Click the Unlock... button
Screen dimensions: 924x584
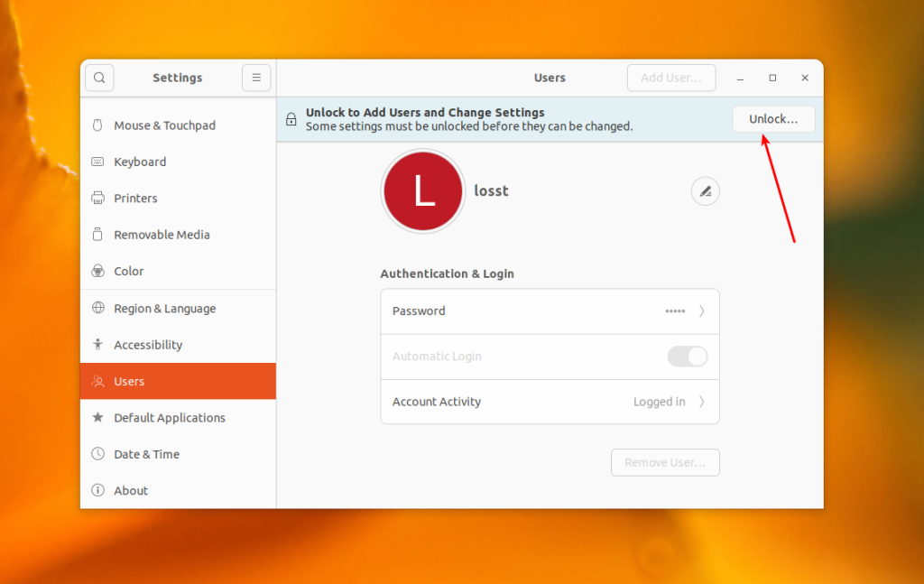click(773, 119)
